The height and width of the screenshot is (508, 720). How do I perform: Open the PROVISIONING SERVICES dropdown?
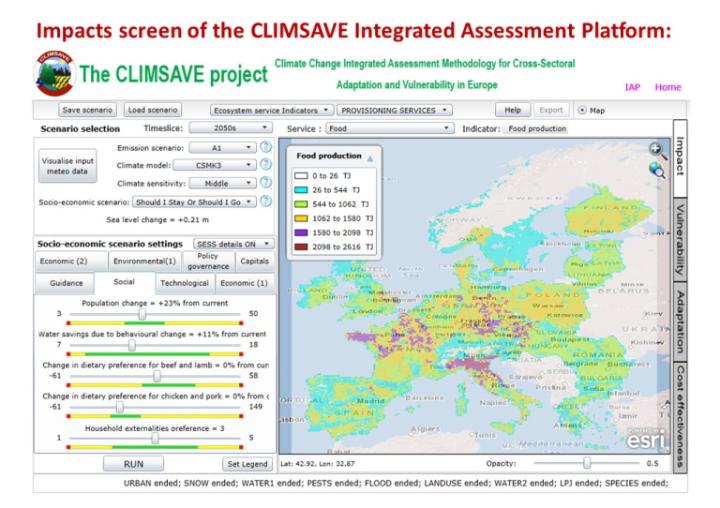click(389, 110)
